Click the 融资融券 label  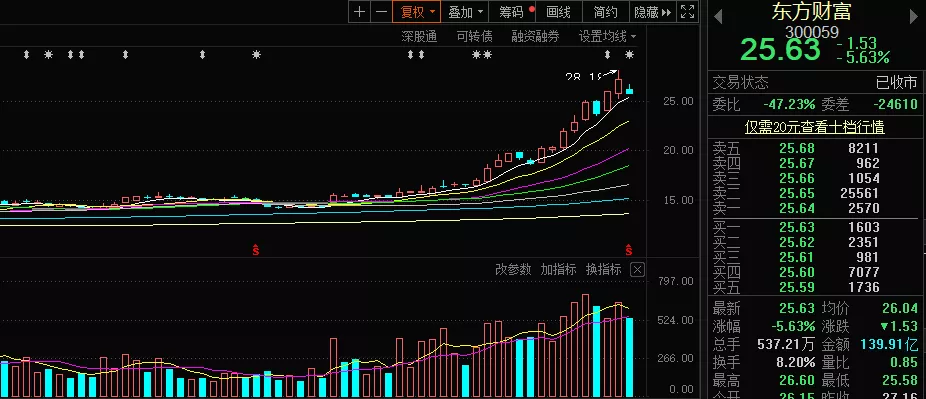pyautogui.click(x=535, y=37)
